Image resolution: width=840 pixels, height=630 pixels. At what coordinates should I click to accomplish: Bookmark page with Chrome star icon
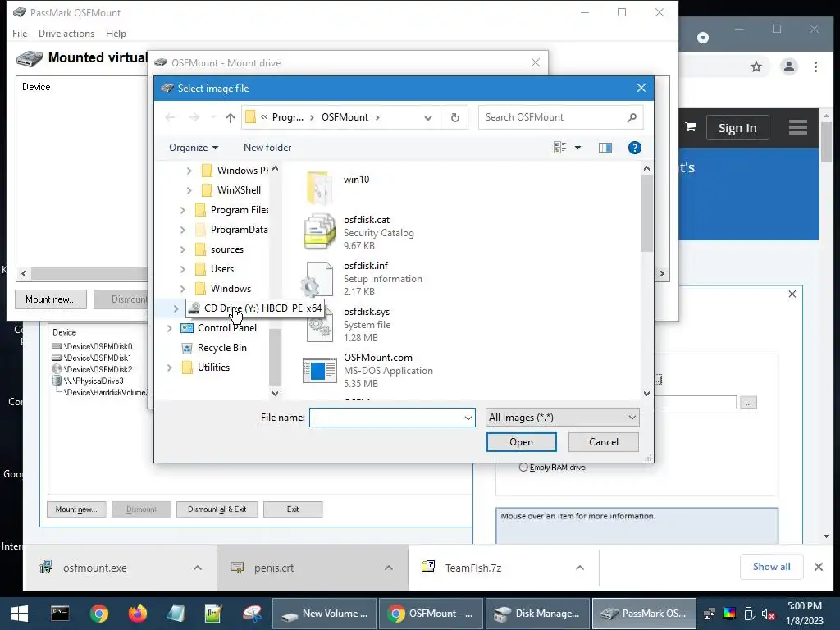tap(756, 66)
